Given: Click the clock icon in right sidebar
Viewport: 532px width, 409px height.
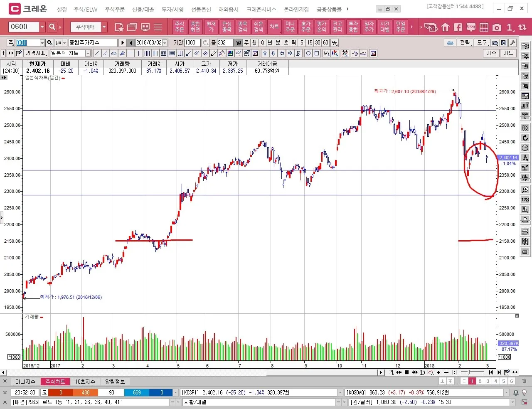Looking at the screenshot, I should point(525,148).
